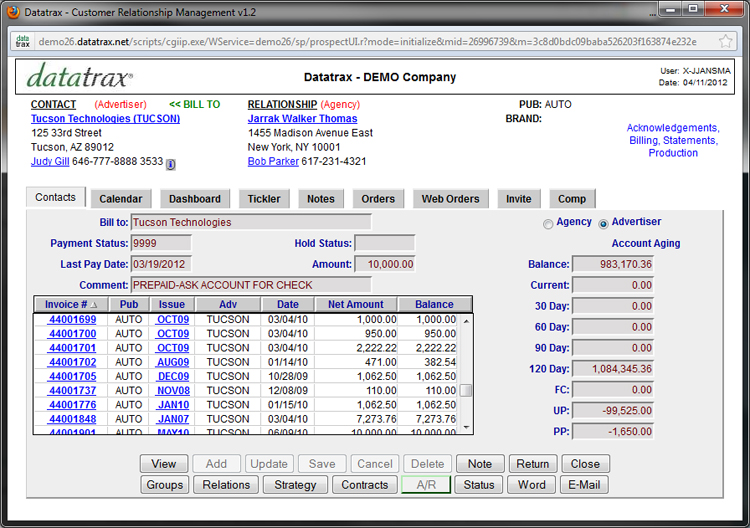Click the Date column header

pos(287,304)
